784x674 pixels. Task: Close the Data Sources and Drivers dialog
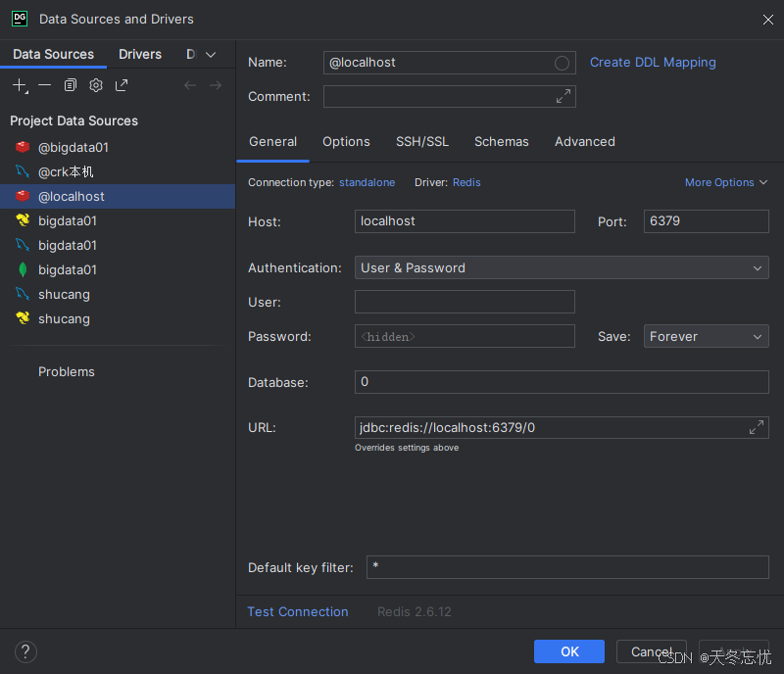[x=767, y=20]
